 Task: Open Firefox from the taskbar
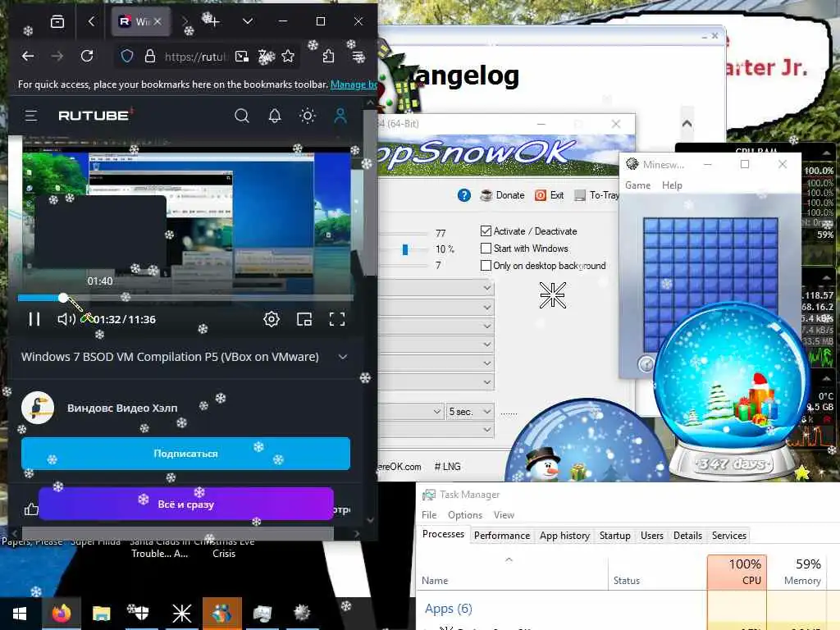(x=61, y=613)
